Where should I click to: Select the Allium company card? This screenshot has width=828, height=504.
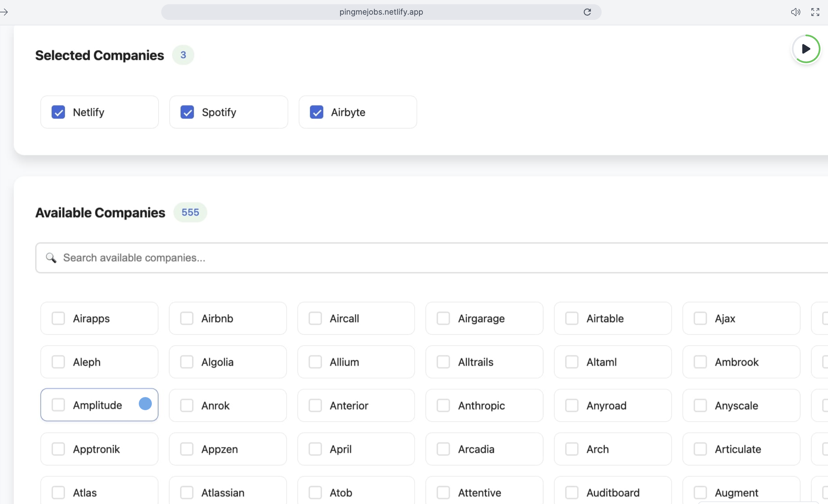[356, 362]
